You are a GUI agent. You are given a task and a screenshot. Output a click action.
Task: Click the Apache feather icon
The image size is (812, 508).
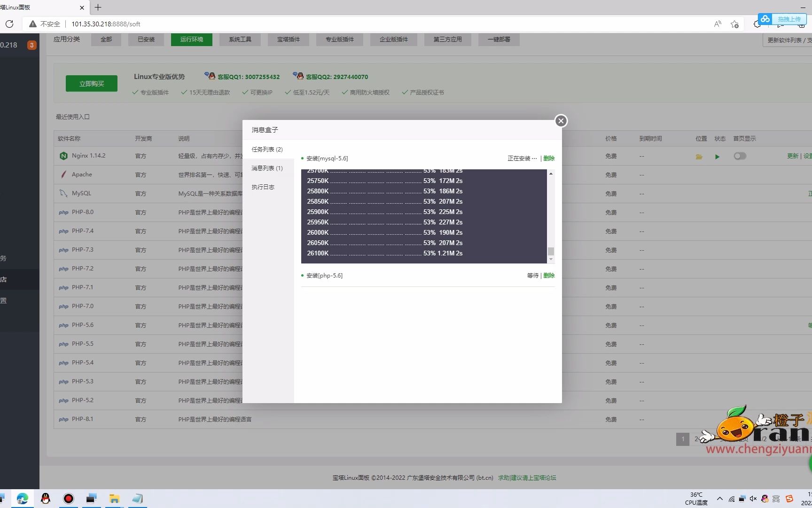coord(63,175)
